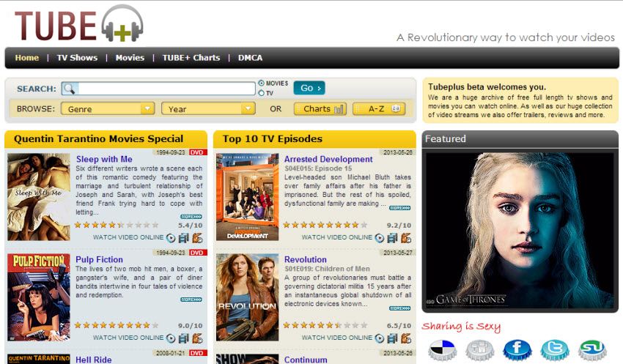Play Sleep with Me via its play icon
The width and height of the screenshot is (623, 364).
(171, 238)
